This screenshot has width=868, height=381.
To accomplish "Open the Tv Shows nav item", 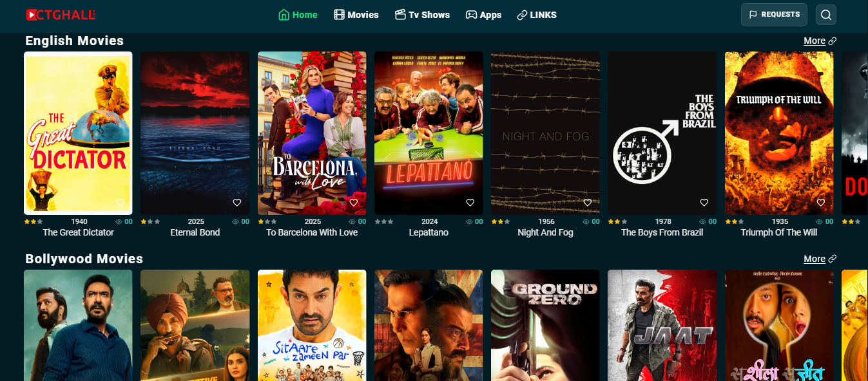I will pos(422,15).
